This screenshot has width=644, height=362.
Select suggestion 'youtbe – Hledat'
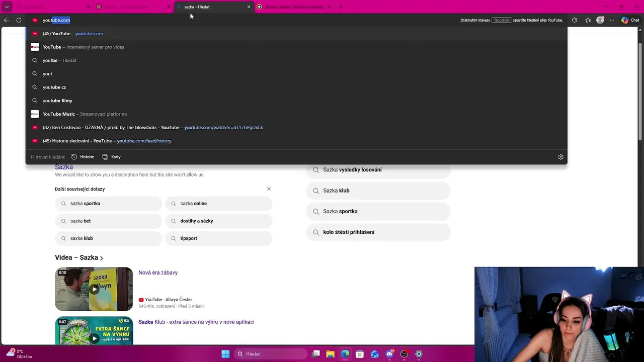[x=296, y=60]
